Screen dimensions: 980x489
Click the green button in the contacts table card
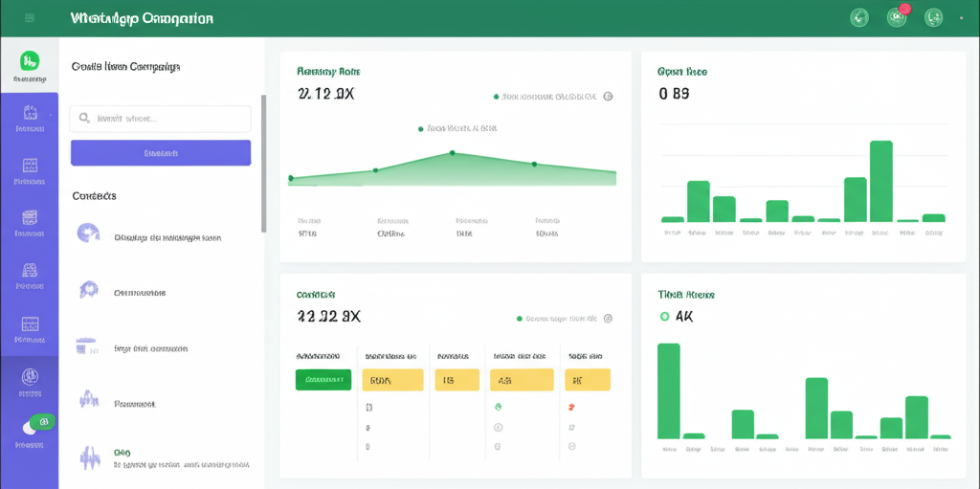point(323,380)
